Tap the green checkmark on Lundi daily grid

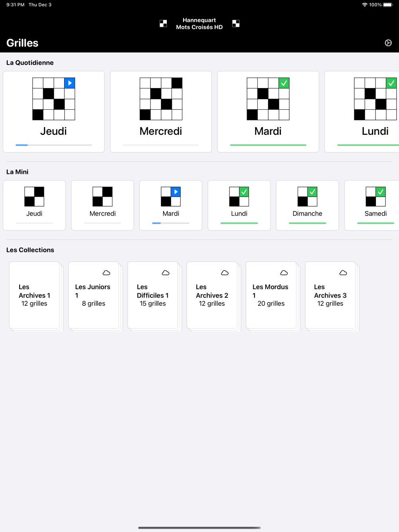[x=391, y=83]
